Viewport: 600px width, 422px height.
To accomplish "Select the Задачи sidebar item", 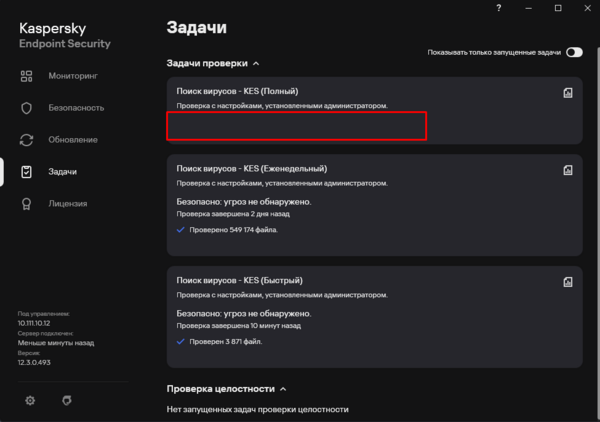I will point(62,171).
